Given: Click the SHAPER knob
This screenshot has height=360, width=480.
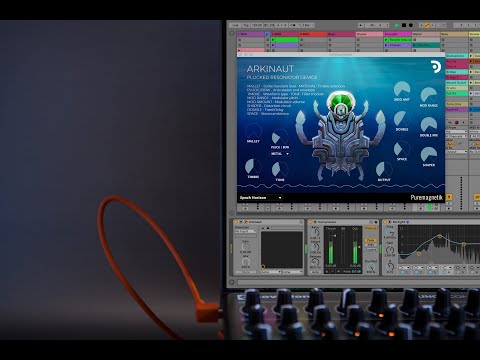Looking at the screenshot, I should coord(429,154).
